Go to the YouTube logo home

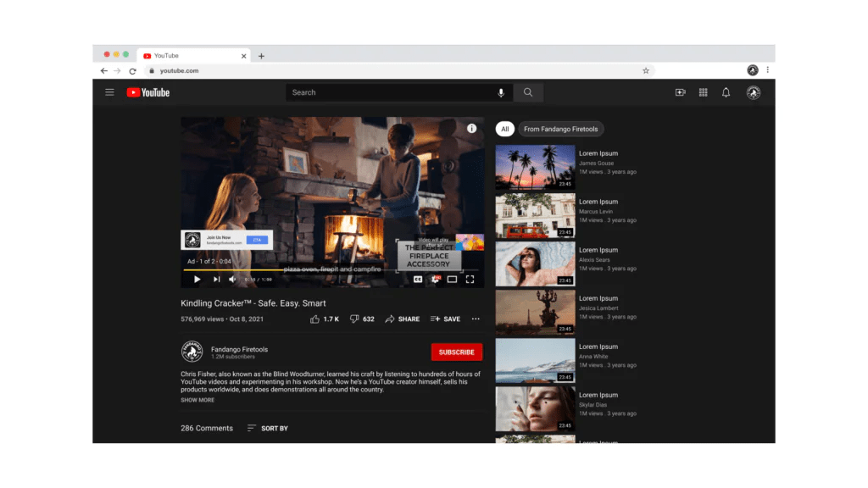point(147,92)
